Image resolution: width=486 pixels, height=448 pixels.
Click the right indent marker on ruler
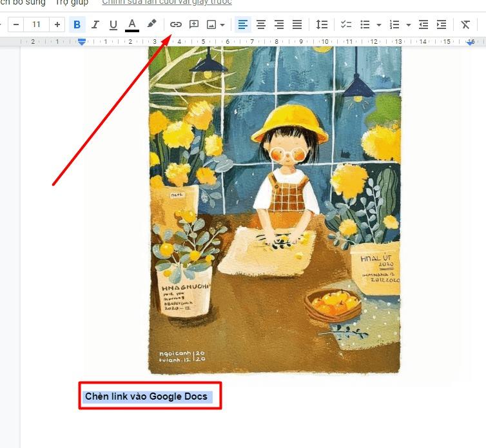tap(471, 43)
